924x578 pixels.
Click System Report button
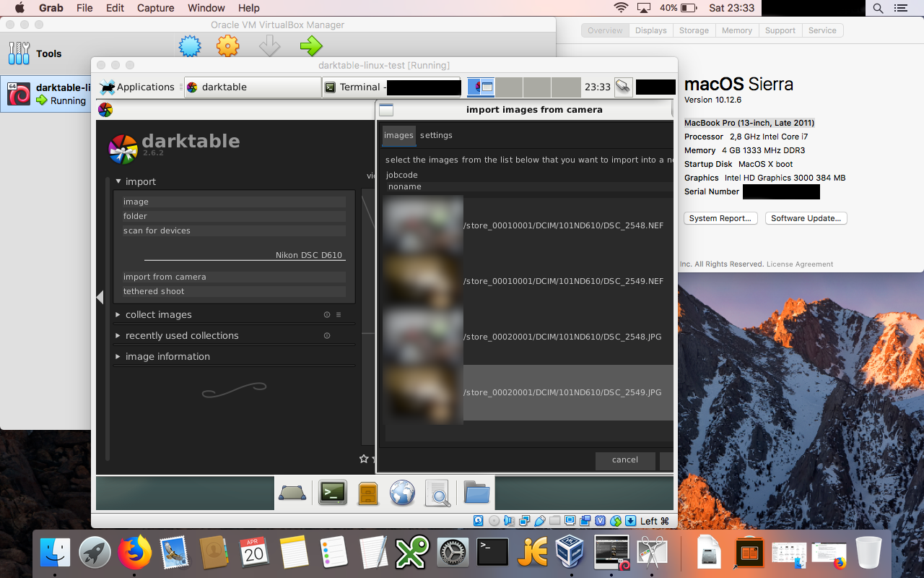point(720,218)
